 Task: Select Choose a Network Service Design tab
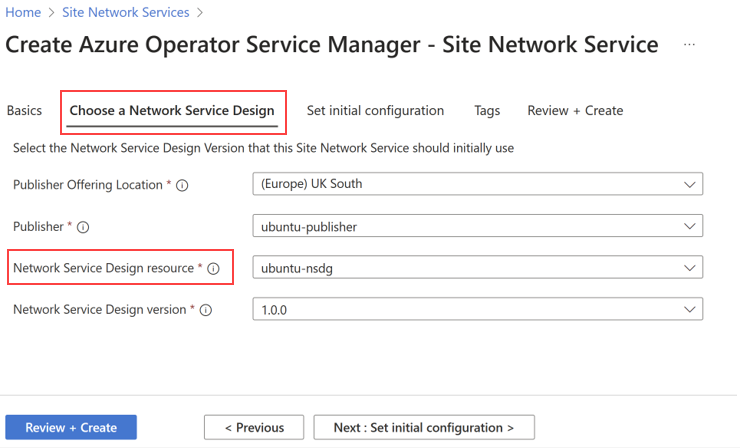click(172, 110)
